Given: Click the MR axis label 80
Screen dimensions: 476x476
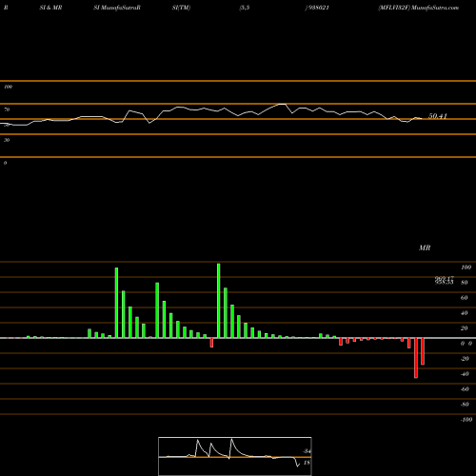Looking at the screenshot, I should pyautogui.click(x=465, y=283).
